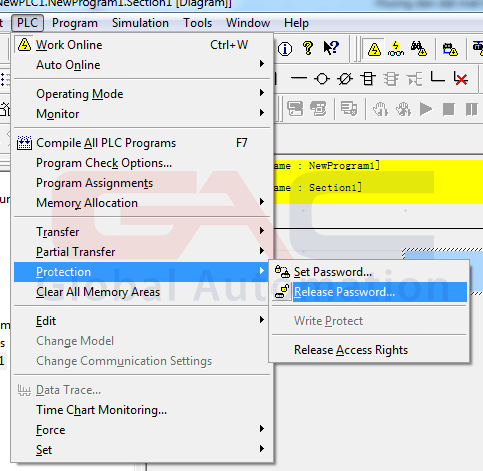
Task: Click the red X delete line icon
Action: 461,79
